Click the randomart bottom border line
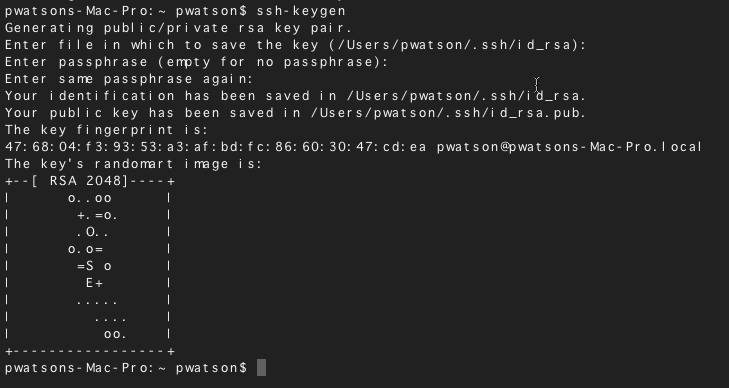The height and width of the screenshot is (388, 729). (x=90, y=351)
